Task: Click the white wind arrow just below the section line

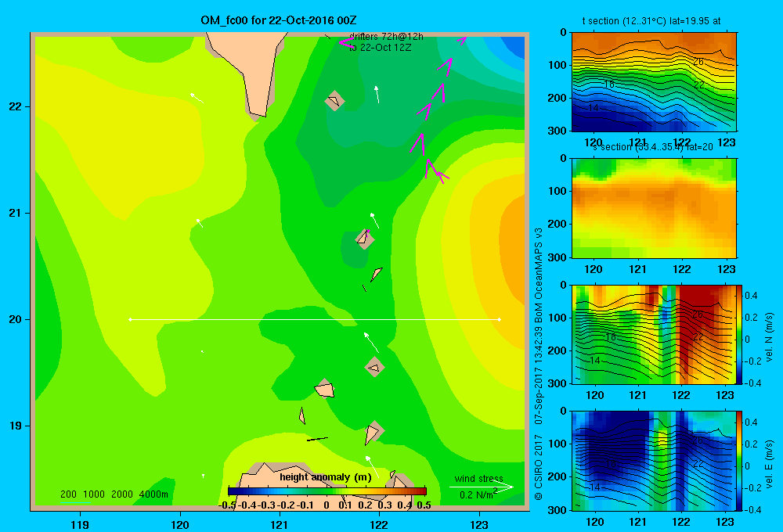Action: click(x=371, y=343)
